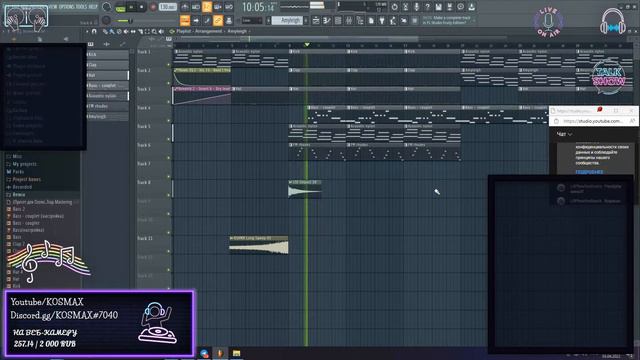The height and width of the screenshot is (360, 640).
Task: Open the Line snap dropdown
Action: click(251, 20)
